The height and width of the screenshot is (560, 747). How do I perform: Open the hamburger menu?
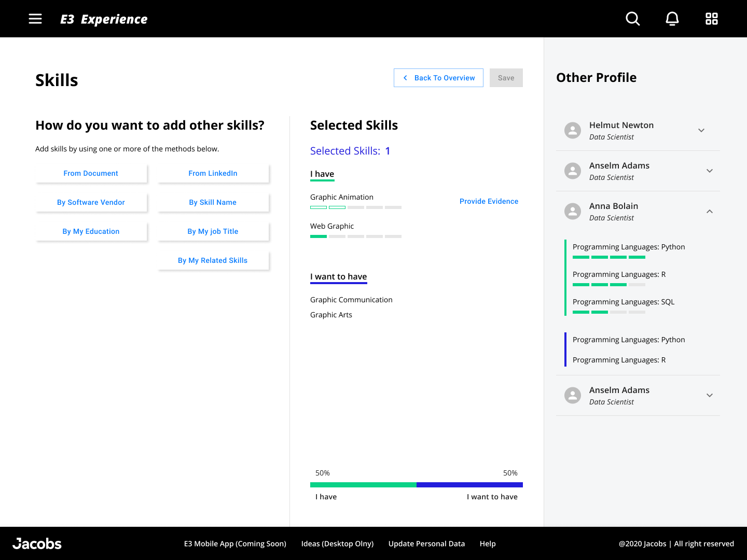pos(35,19)
